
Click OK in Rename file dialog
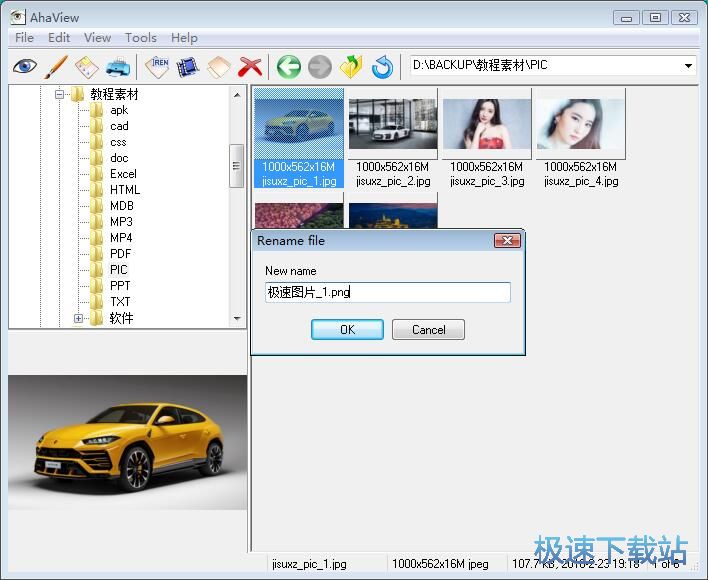347,329
